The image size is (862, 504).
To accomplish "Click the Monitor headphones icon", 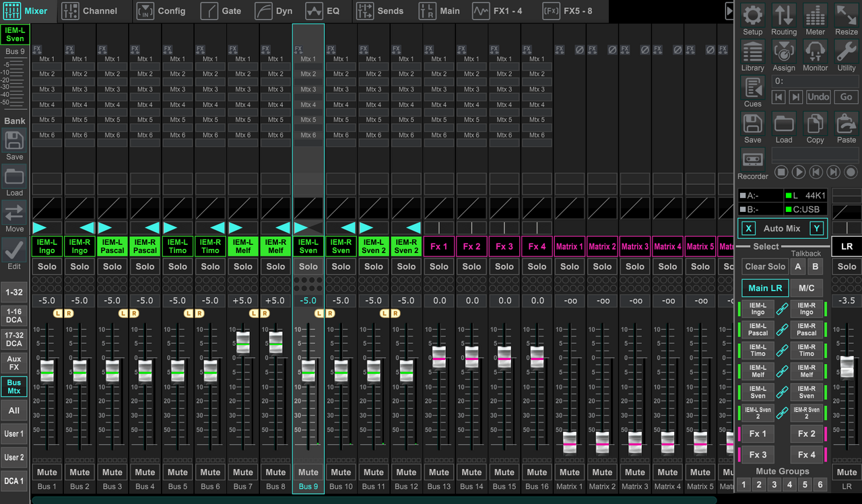I will (815, 52).
